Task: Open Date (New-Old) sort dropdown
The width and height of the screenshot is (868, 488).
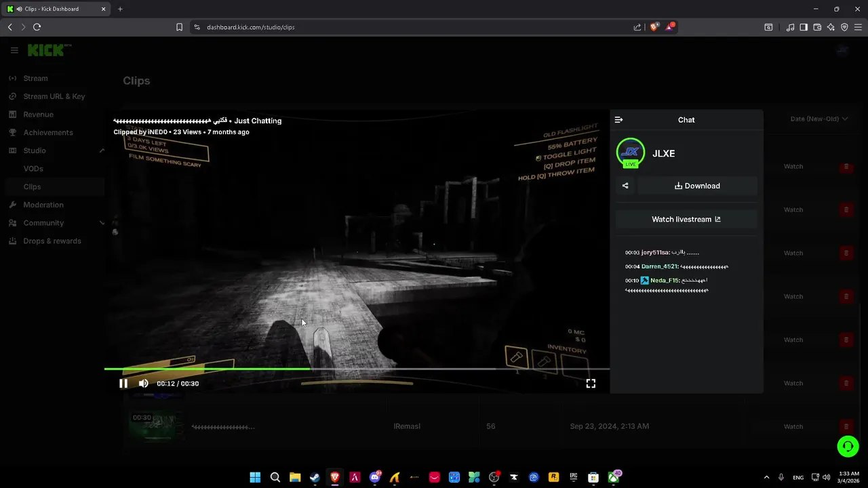Action: click(x=819, y=119)
